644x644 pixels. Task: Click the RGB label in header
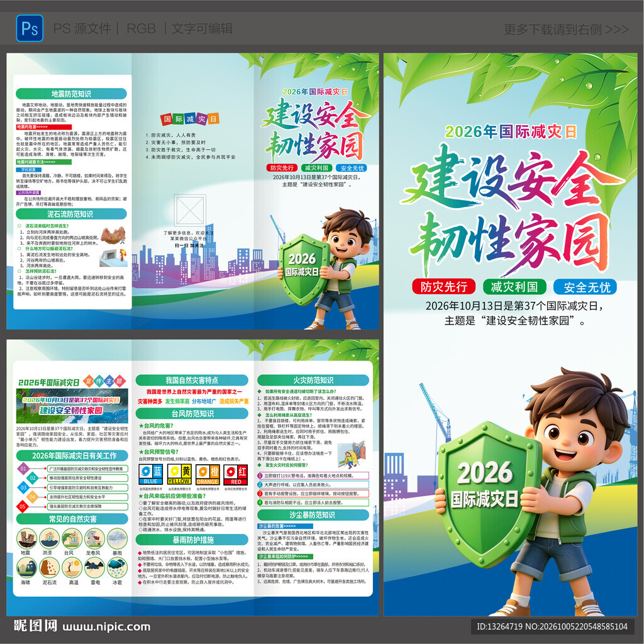[141, 29]
